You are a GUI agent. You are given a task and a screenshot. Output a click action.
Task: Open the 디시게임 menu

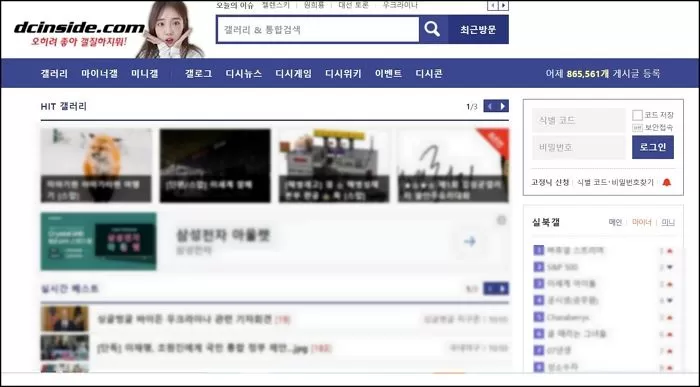point(293,74)
